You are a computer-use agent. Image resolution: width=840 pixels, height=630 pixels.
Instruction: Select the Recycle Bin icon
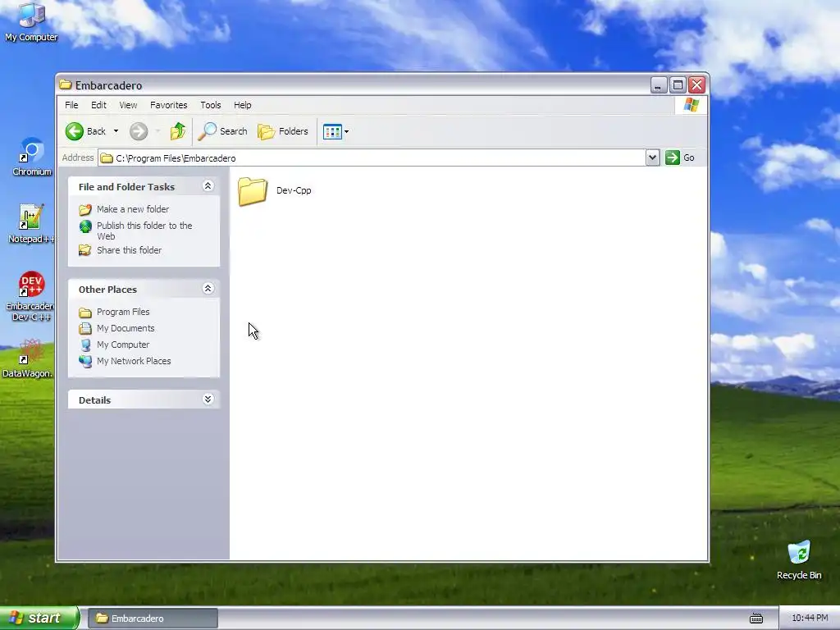click(x=799, y=560)
